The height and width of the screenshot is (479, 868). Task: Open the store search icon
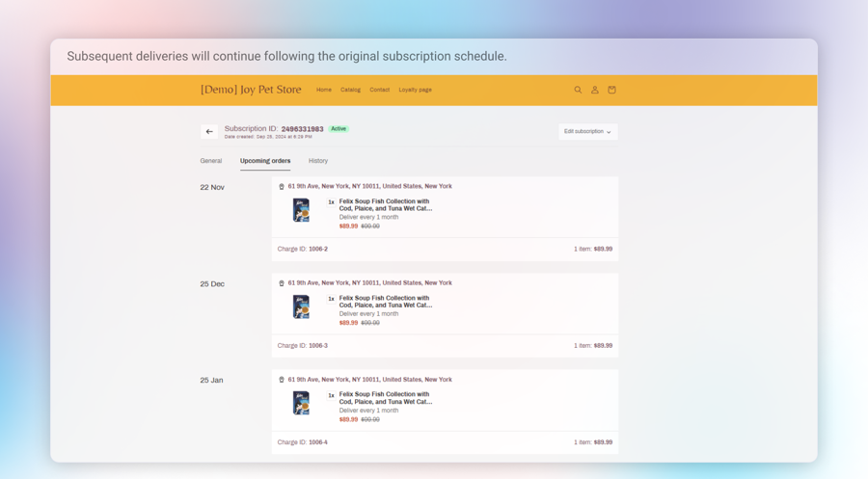point(578,90)
